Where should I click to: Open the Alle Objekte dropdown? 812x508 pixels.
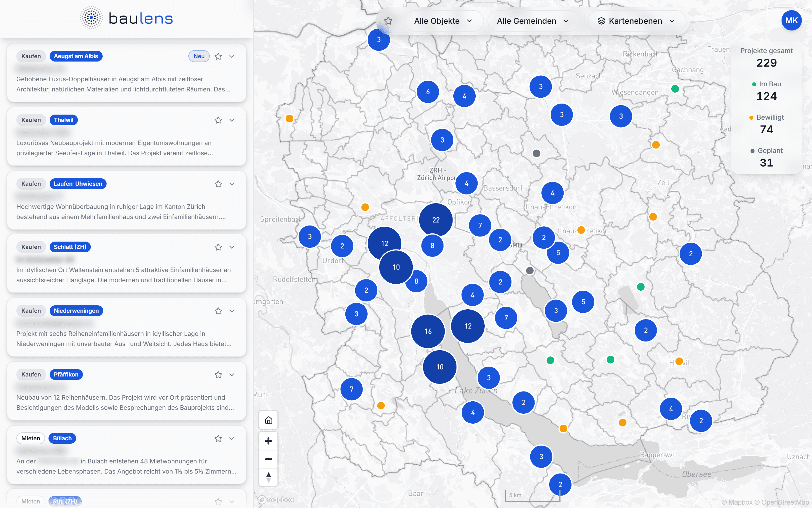(x=443, y=21)
